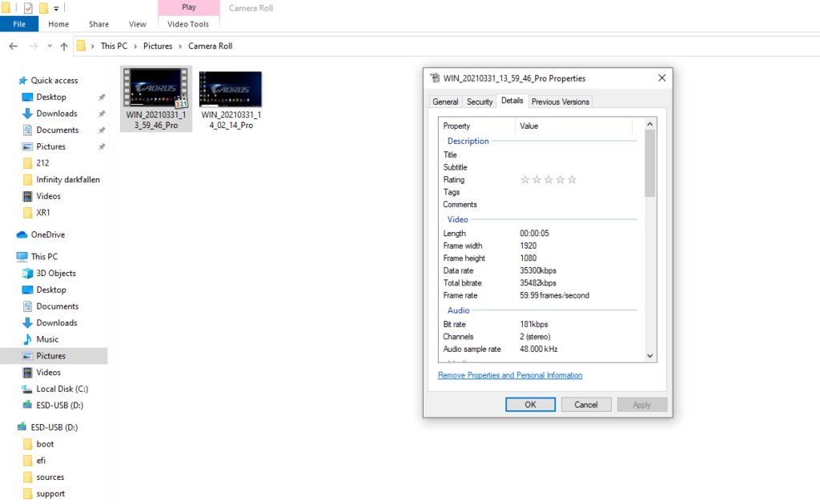Click the OK button
This screenshot has width=820, height=504.
tap(530, 405)
